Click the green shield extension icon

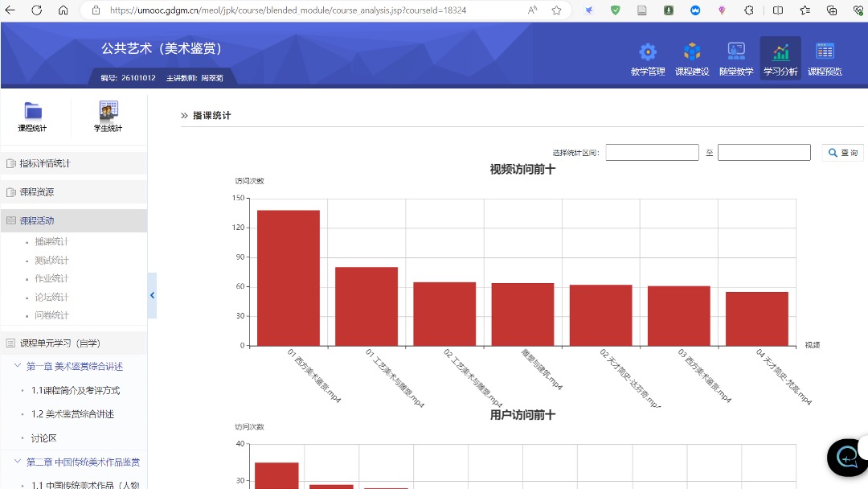click(x=615, y=10)
